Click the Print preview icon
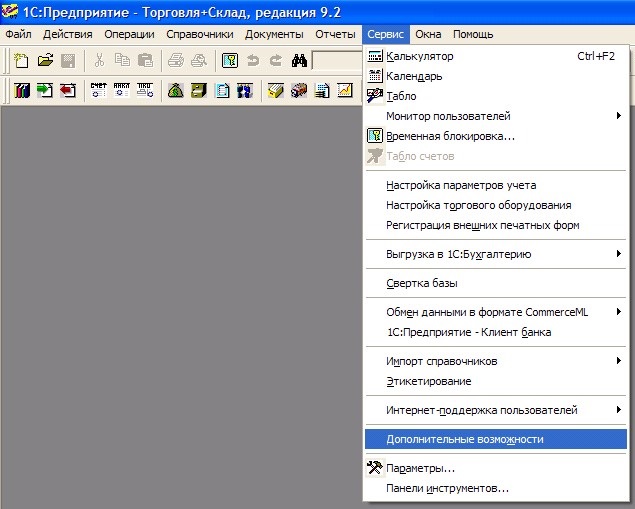Viewport: 635px width, 509px height. pos(199,61)
